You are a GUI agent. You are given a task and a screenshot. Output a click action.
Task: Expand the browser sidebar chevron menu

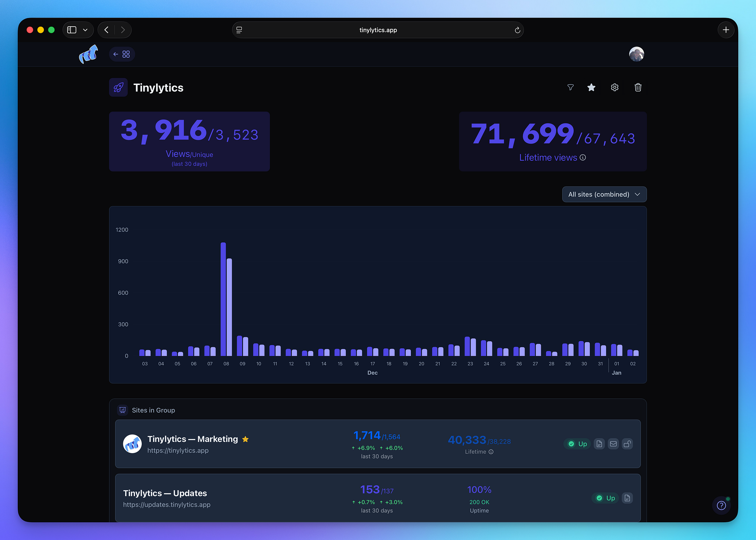point(85,30)
